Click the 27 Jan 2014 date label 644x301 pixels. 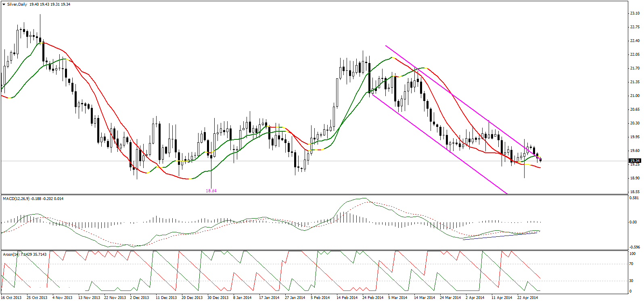tap(295, 298)
